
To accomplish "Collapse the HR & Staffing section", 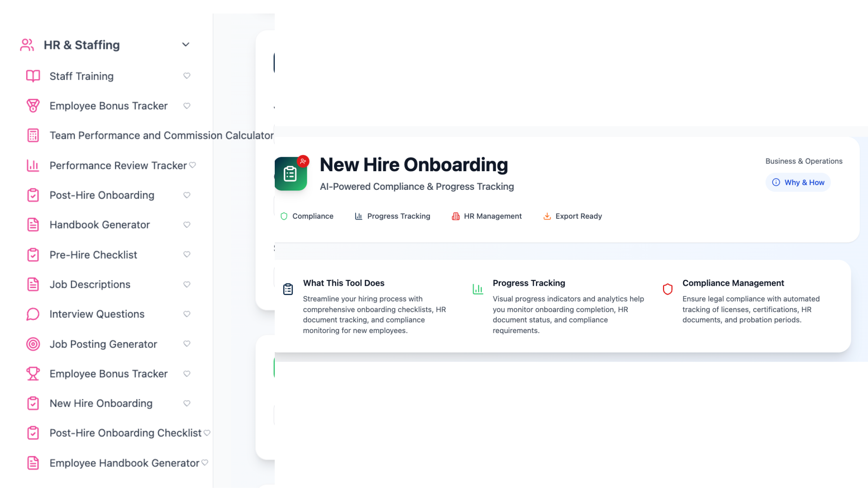I will pos(186,45).
